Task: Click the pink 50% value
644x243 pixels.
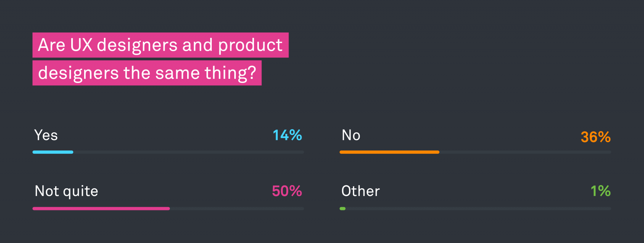Action: pyautogui.click(x=287, y=191)
